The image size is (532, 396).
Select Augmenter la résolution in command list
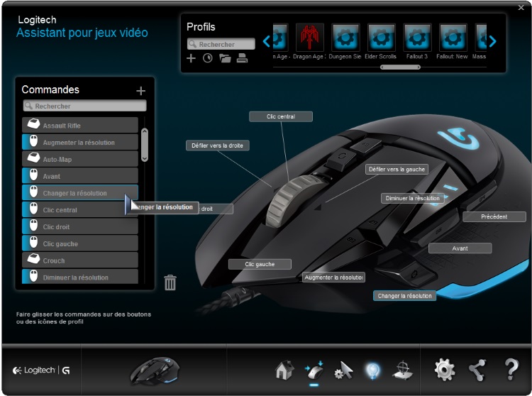(80, 142)
